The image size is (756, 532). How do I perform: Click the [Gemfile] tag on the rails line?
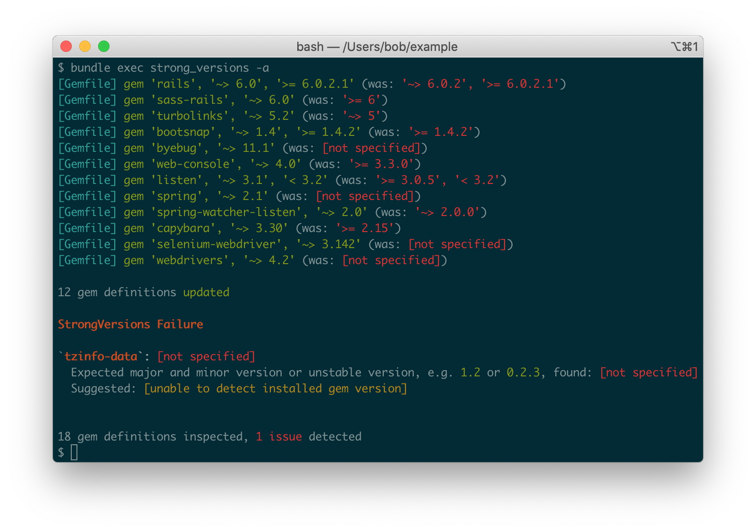click(87, 84)
